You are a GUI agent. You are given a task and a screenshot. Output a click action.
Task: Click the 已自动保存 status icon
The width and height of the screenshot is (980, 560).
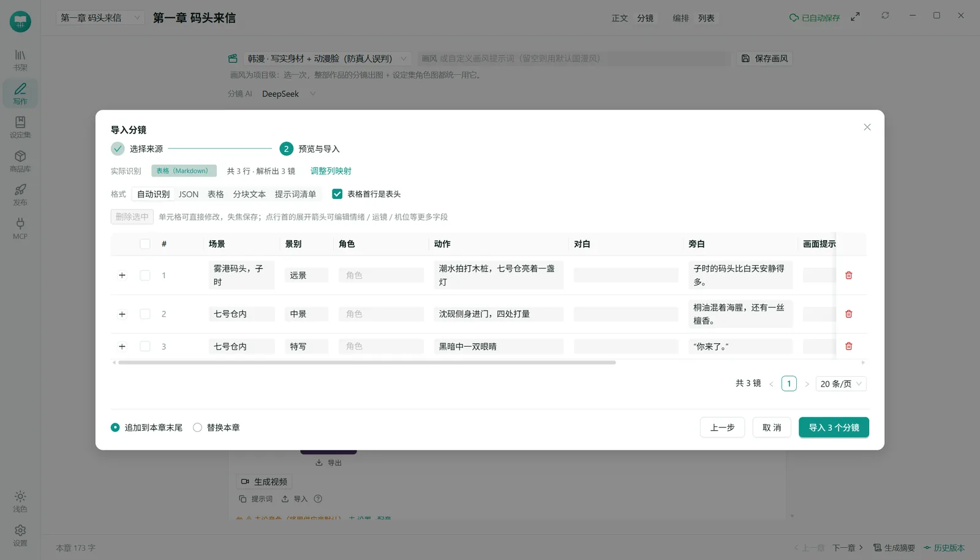794,18
